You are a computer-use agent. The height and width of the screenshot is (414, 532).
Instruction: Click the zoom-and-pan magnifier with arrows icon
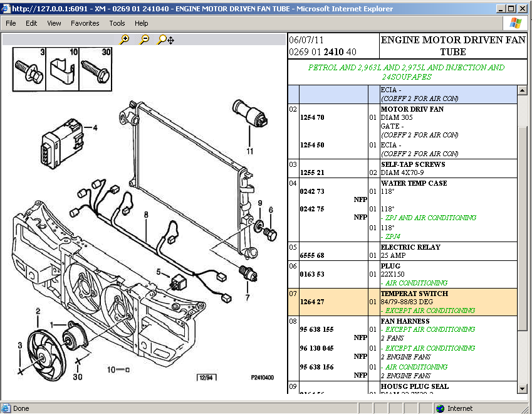click(165, 40)
